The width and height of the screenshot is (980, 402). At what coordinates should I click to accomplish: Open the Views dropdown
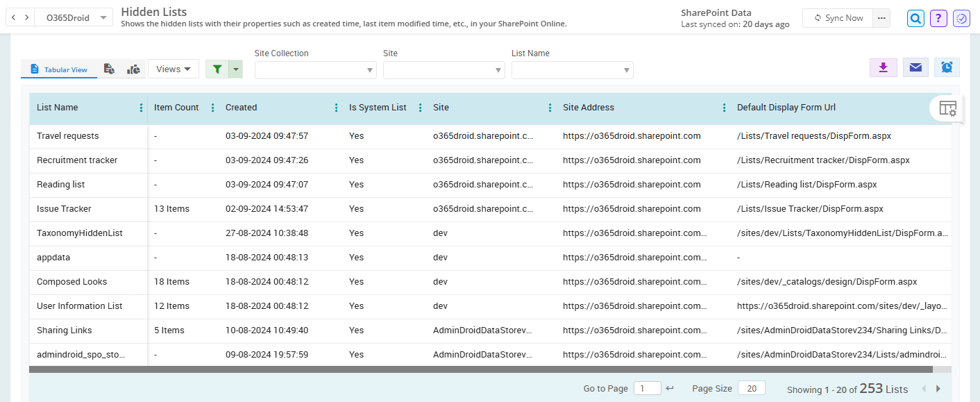pyautogui.click(x=173, y=68)
